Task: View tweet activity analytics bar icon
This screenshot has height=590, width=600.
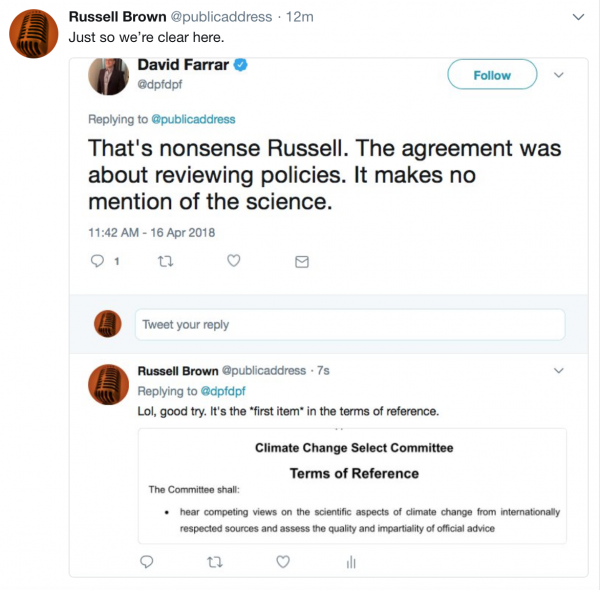Action: 351,561
